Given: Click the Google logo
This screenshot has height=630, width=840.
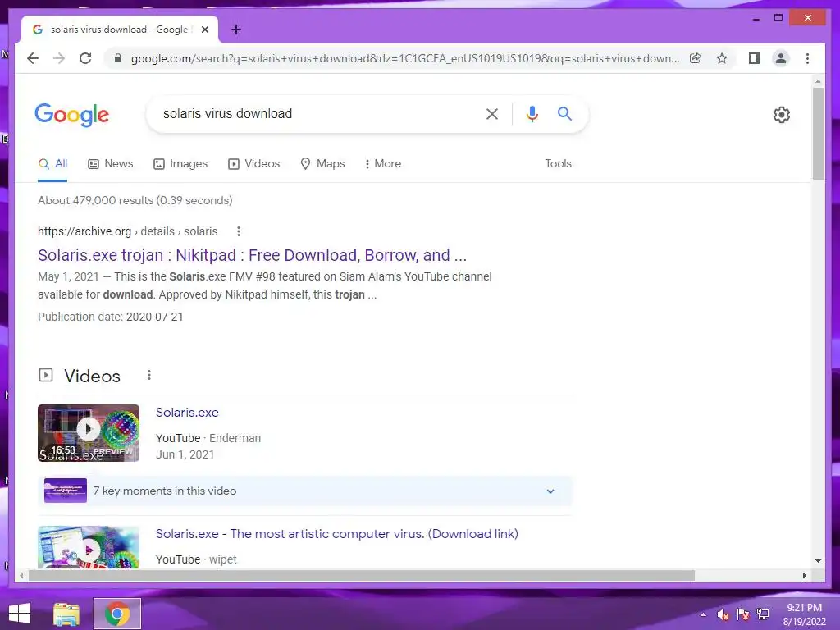Looking at the screenshot, I should 72,115.
